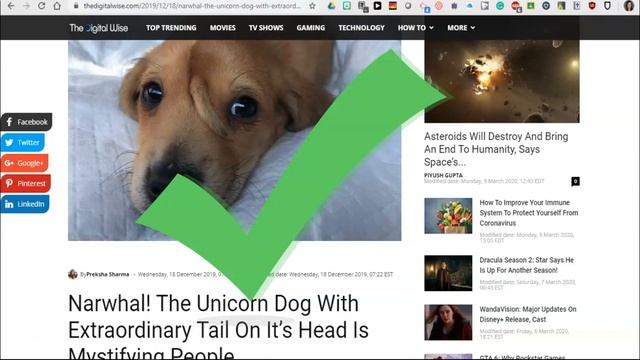Go forward using the browser forward arrow

click(x=26, y=6)
